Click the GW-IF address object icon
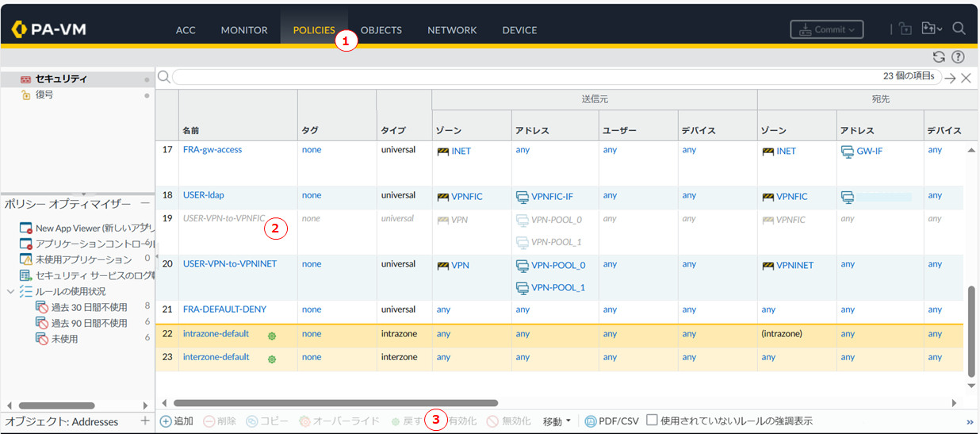 (847, 151)
